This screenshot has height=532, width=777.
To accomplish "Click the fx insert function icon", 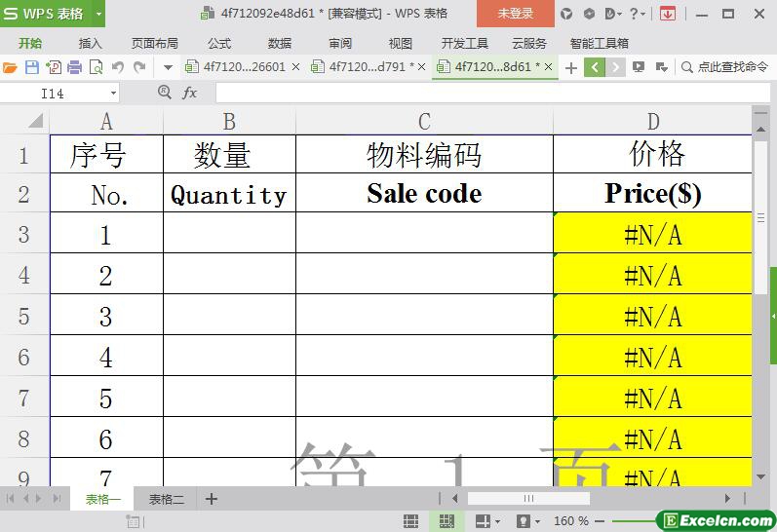I will (x=190, y=93).
